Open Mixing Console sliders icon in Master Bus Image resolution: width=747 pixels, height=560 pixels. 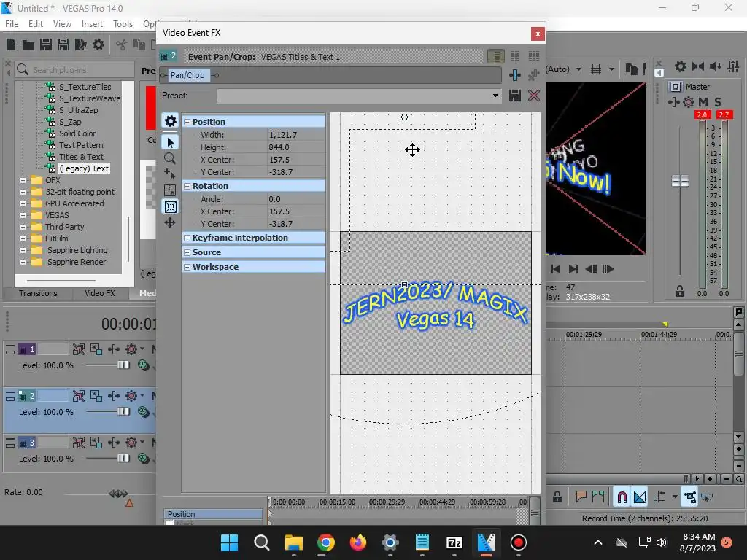[x=733, y=66]
